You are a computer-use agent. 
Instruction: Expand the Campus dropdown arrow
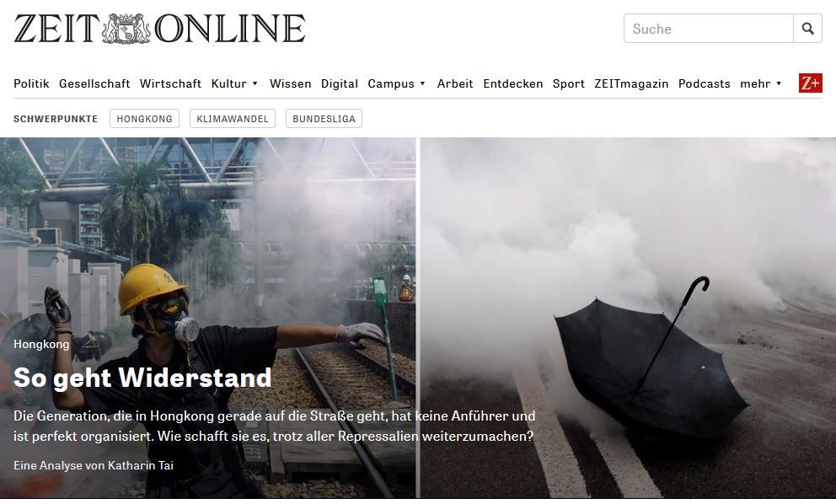click(x=422, y=83)
